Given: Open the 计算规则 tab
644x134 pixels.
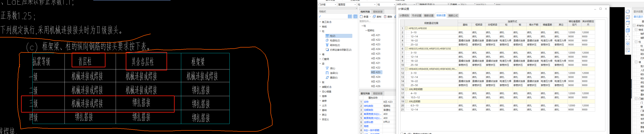Looking at the screenshot, I should tap(404, 15).
